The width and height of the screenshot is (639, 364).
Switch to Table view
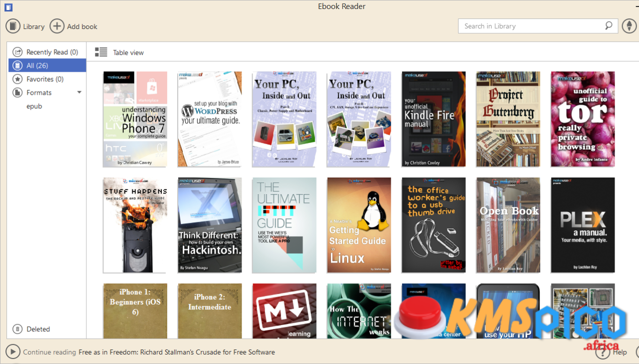(x=128, y=52)
